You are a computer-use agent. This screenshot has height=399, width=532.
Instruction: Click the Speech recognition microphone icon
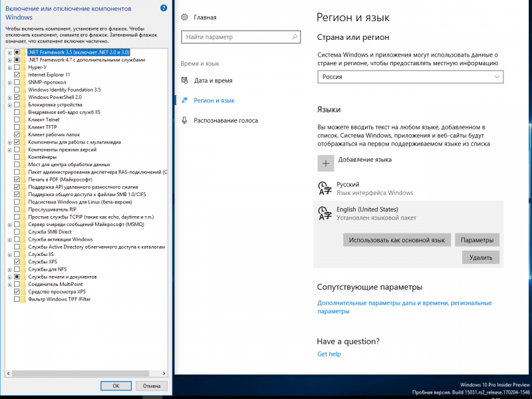[x=185, y=120]
